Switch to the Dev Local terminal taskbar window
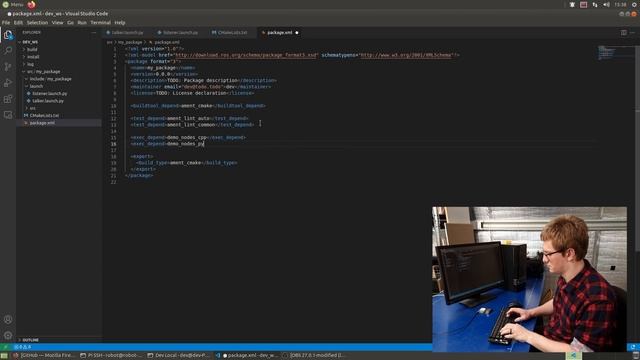 178,356
